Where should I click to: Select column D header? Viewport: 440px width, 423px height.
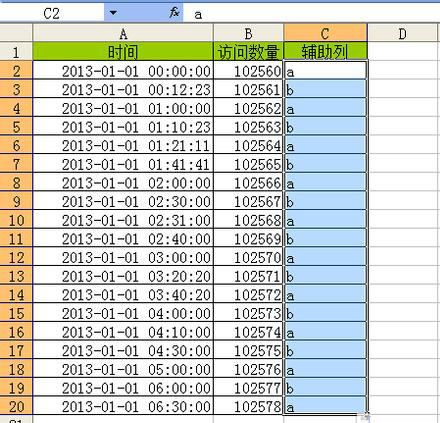pos(402,33)
